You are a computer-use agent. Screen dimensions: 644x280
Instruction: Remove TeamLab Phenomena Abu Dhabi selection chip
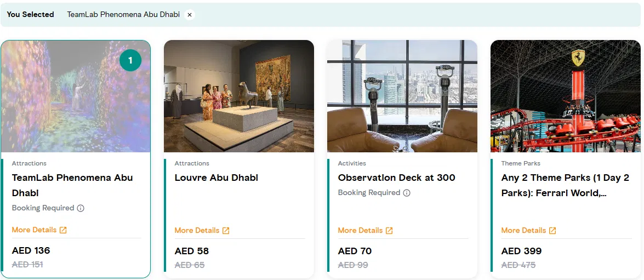[190, 15]
